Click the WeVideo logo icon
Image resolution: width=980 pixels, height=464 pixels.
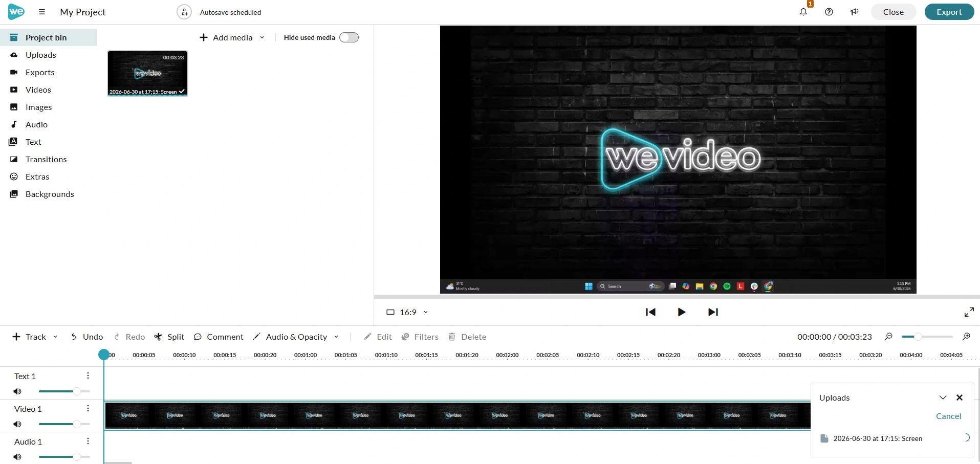coord(16,11)
